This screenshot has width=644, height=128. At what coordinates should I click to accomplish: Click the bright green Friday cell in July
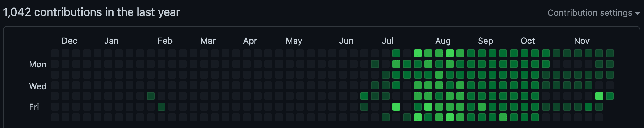pyautogui.click(x=396, y=107)
